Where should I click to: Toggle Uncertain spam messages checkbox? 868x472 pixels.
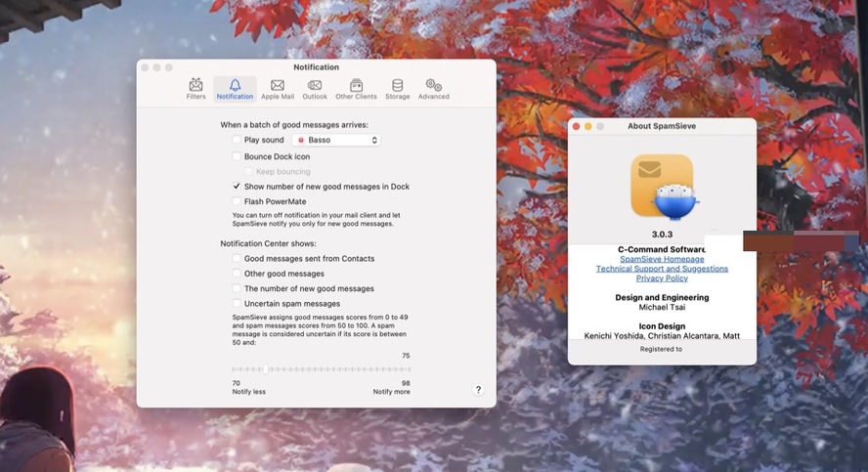pos(237,304)
